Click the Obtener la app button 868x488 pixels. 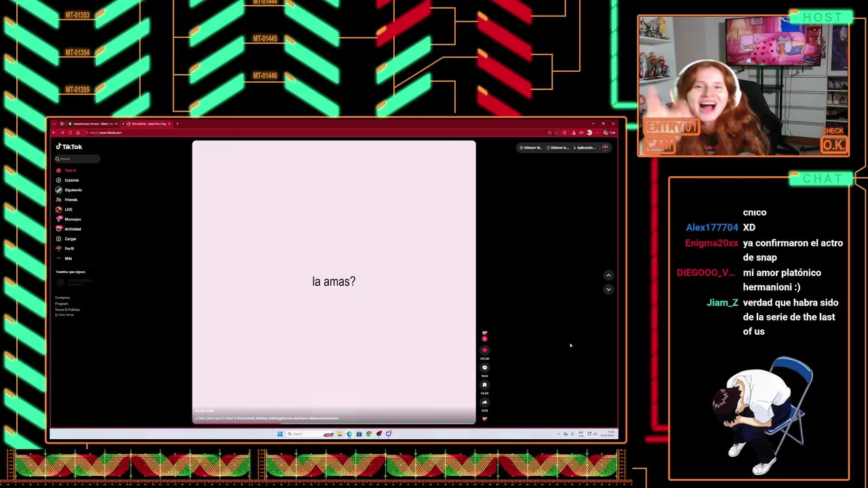pos(558,148)
